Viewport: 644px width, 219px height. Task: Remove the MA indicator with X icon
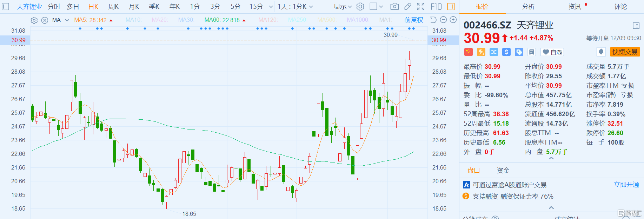coord(45,20)
